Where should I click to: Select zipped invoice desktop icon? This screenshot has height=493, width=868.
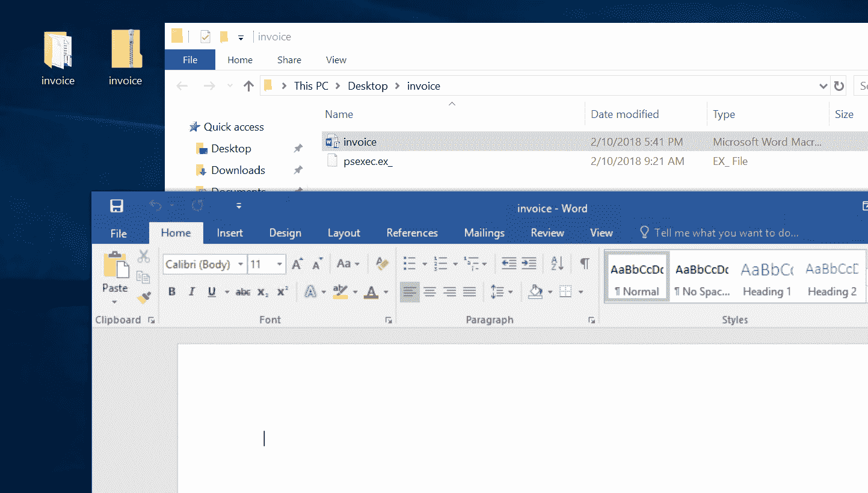coord(125,58)
